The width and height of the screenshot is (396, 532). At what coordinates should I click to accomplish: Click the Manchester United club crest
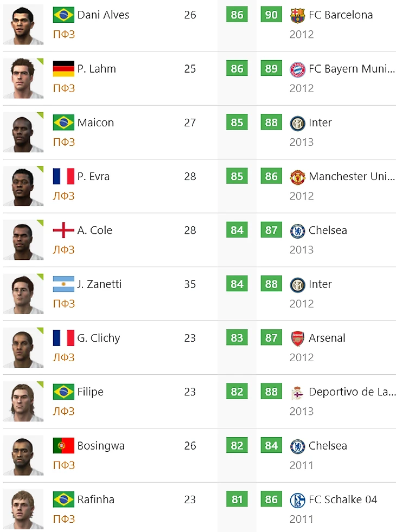(297, 177)
